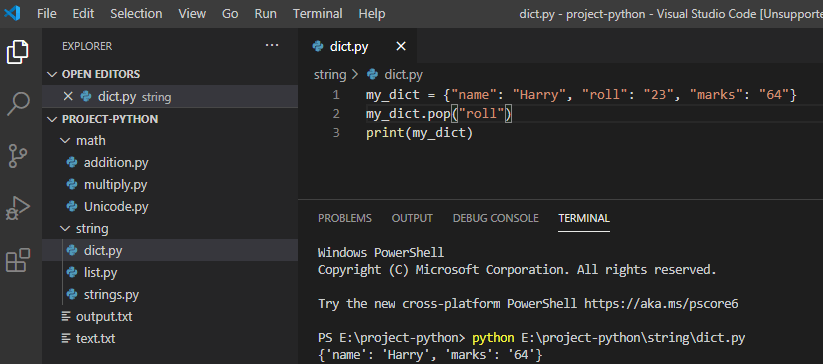Switch to the Output panel tab
This screenshot has width=823, height=364.
click(412, 218)
